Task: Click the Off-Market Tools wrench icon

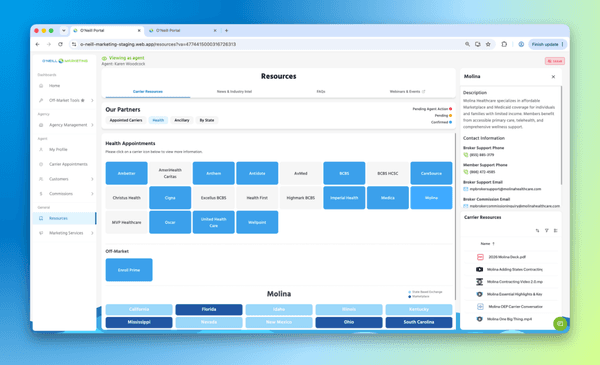Action: 41,100
